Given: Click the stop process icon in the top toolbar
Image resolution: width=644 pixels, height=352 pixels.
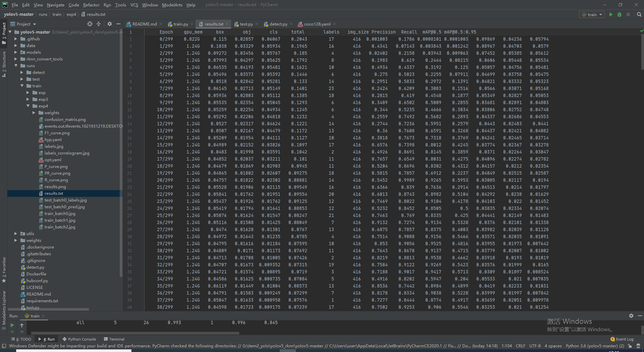Looking at the screenshot, I should (628, 14).
